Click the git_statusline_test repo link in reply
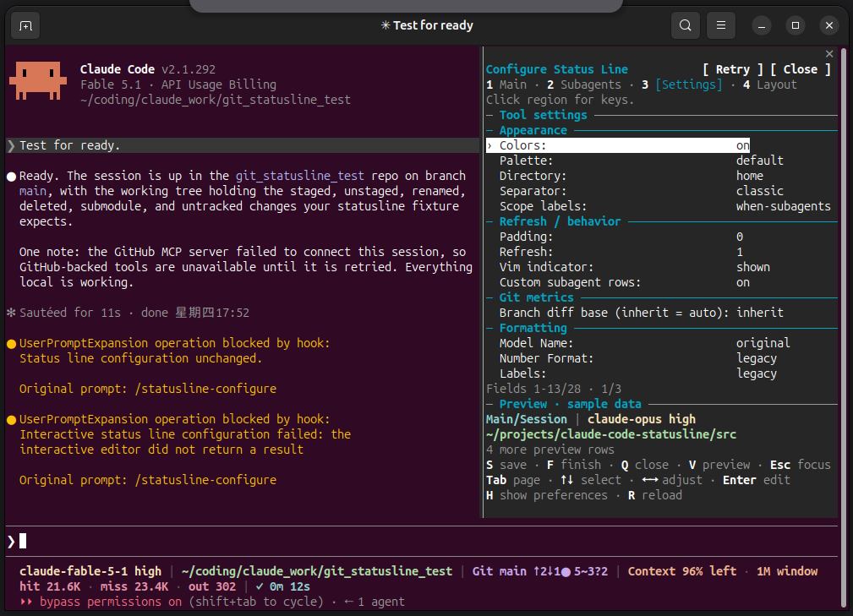The height and width of the screenshot is (616, 853). (300, 176)
